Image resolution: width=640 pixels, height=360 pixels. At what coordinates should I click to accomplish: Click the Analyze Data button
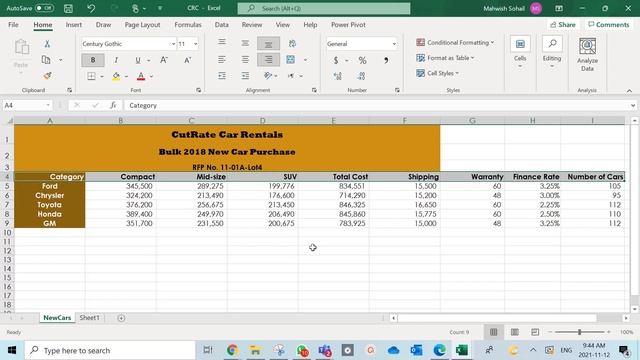click(x=587, y=54)
